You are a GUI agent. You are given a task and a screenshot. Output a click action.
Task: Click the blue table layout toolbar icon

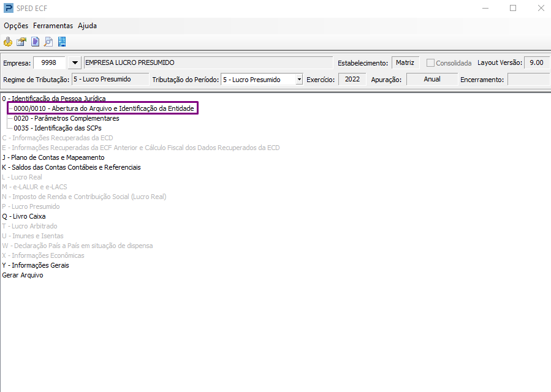click(x=62, y=42)
